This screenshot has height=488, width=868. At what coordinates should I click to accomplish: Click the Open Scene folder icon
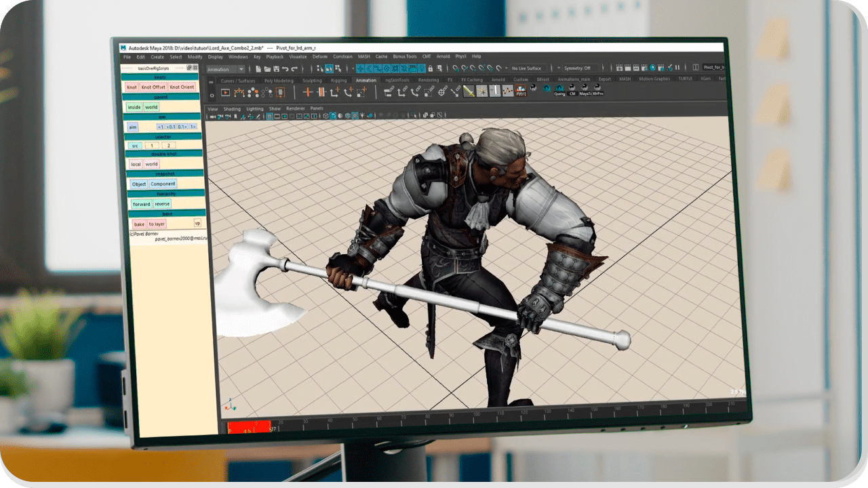click(267, 69)
